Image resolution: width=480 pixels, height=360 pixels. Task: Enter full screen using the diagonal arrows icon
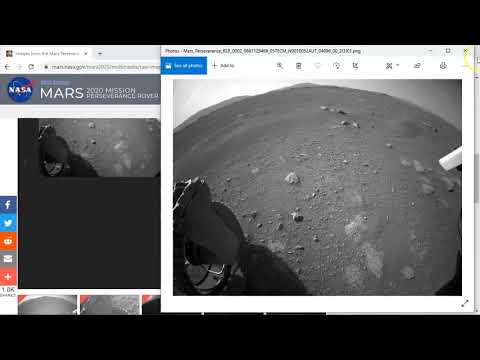465,303
